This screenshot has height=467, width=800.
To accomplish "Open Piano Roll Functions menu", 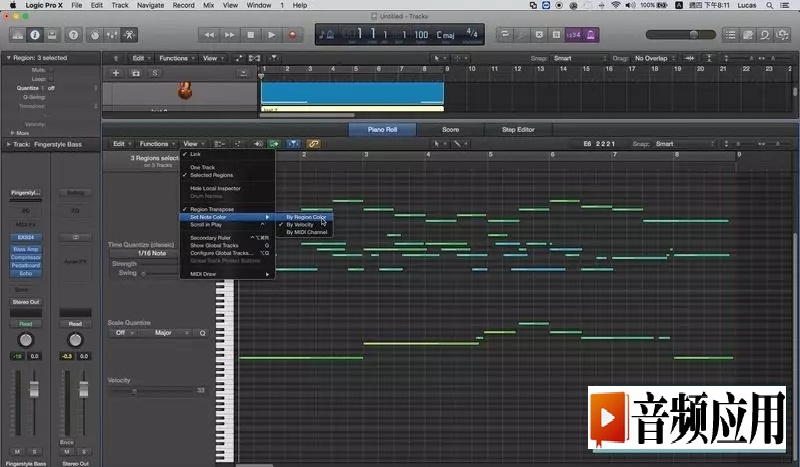I will pyautogui.click(x=157, y=144).
